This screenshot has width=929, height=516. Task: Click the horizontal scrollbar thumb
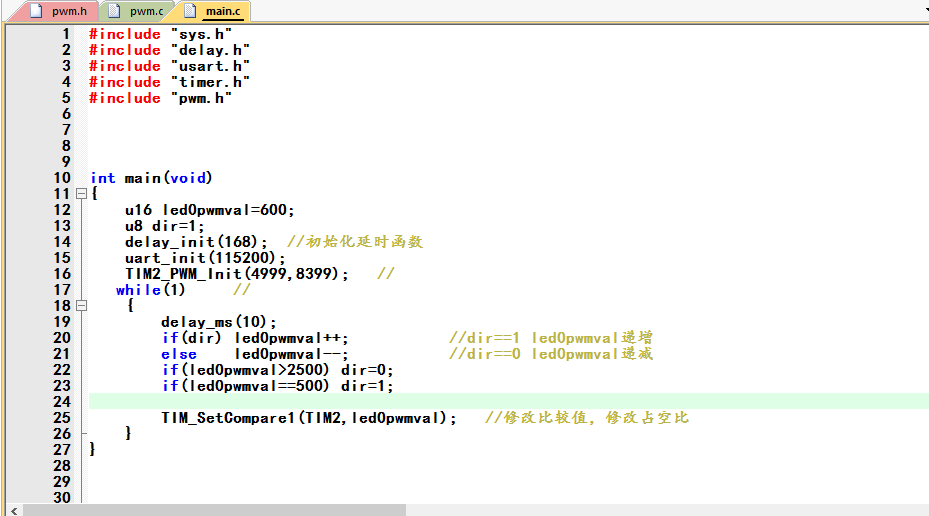214,510
